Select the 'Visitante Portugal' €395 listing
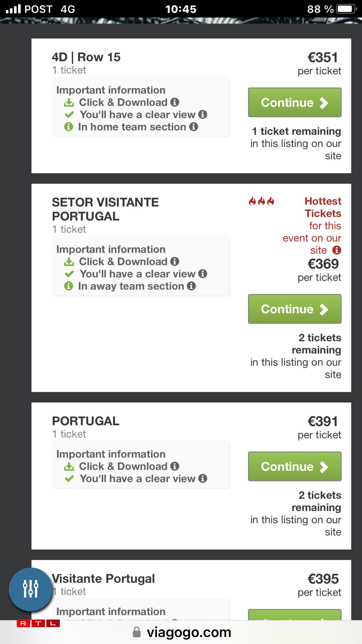 (x=103, y=579)
